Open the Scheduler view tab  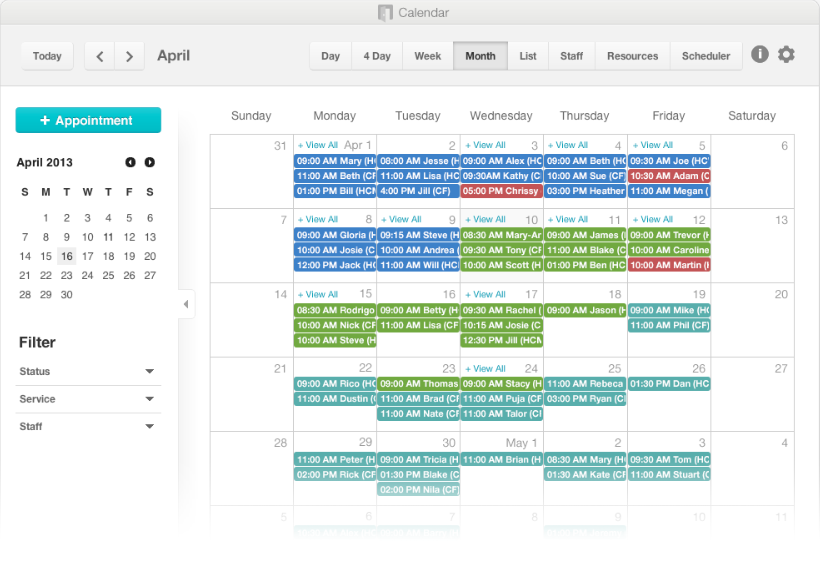705,56
